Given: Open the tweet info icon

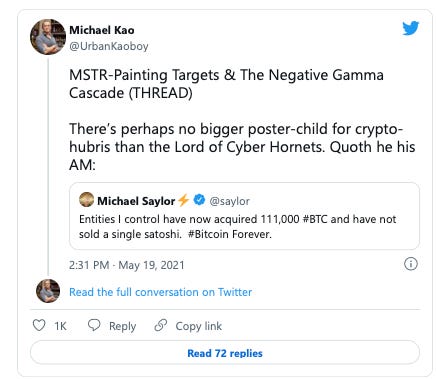Looking at the screenshot, I should (411, 264).
